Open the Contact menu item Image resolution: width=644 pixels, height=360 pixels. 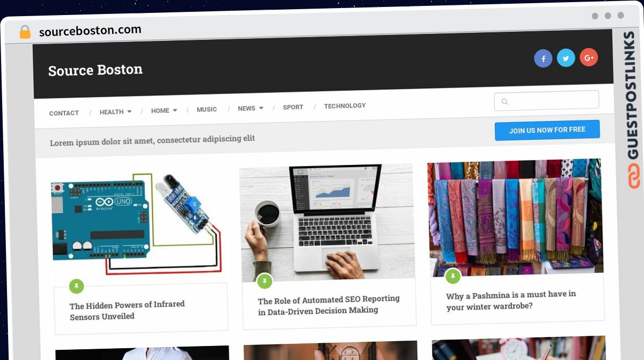pyautogui.click(x=64, y=113)
